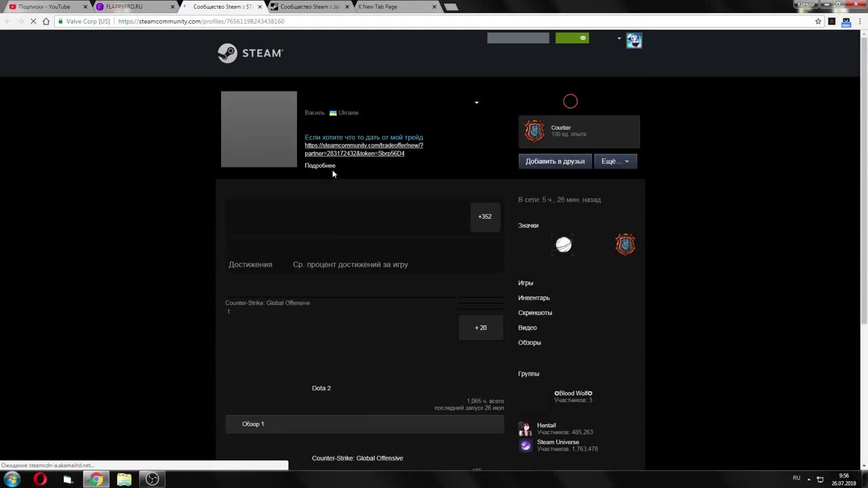This screenshot has width=868, height=488.
Task: Open the Steam Universe group link
Action: pos(558,442)
